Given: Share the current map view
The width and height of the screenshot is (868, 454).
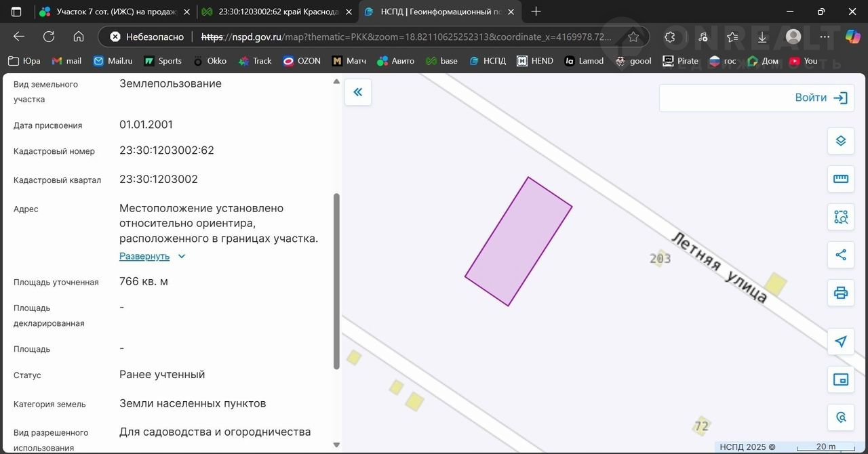Looking at the screenshot, I should [x=841, y=255].
